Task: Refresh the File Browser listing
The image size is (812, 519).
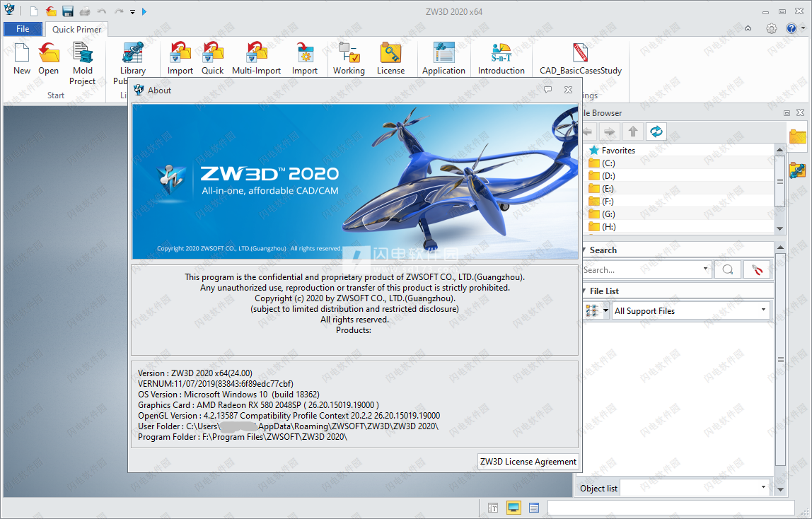Action: tap(656, 132)
